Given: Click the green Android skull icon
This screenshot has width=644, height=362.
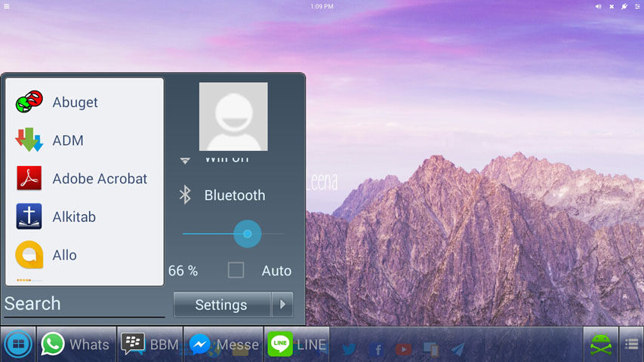Looking at the screenshot, I should pos(601,345).
